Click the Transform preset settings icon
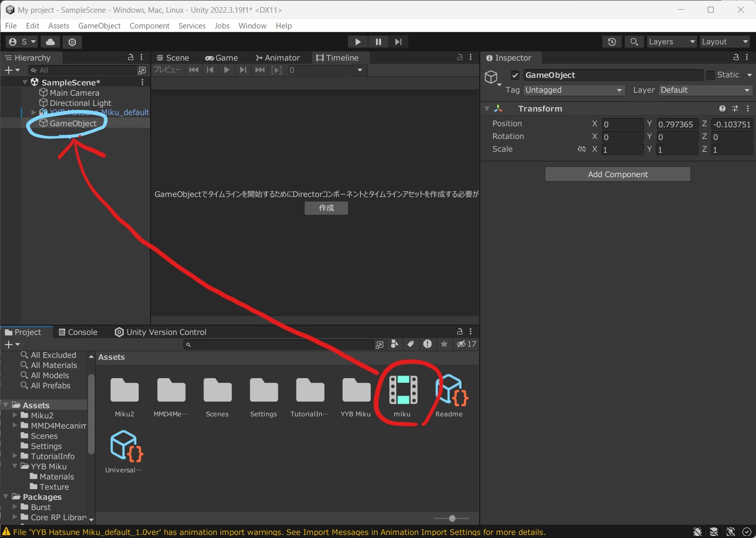This screenshot has height=538, width=756. pyautogui.click(x=735, y=108)
